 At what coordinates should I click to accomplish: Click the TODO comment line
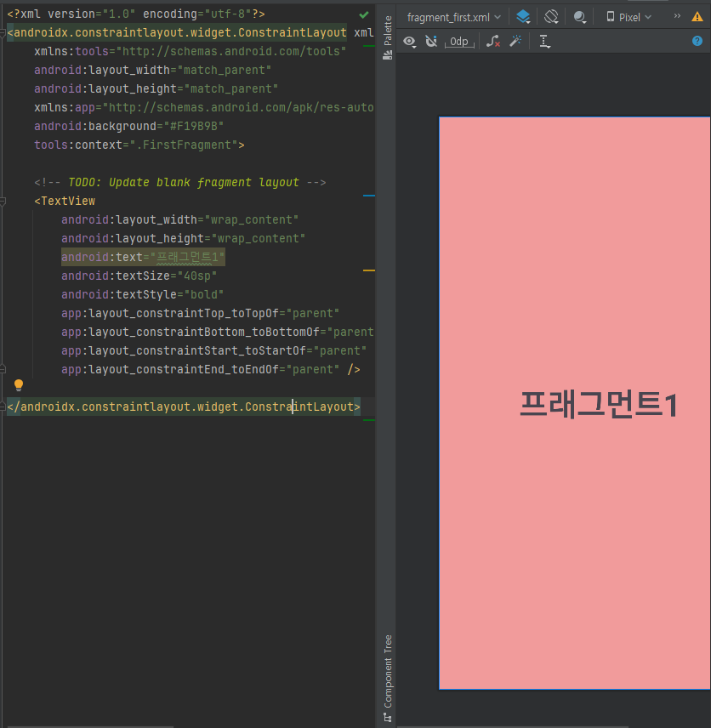[x=180, y=183]
